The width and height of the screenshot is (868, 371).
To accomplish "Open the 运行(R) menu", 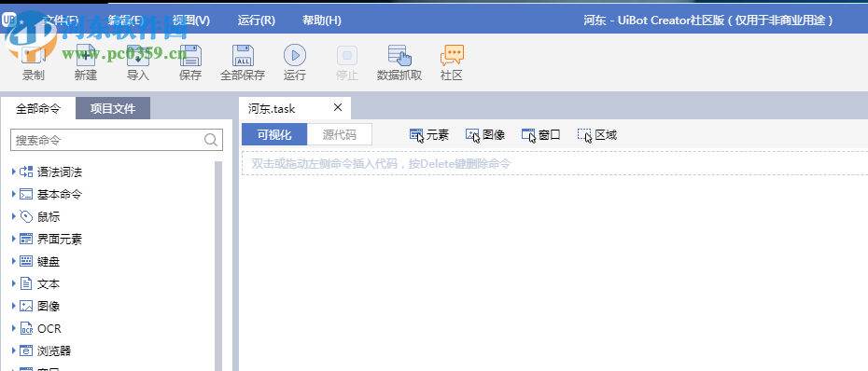I will (257, 21).
